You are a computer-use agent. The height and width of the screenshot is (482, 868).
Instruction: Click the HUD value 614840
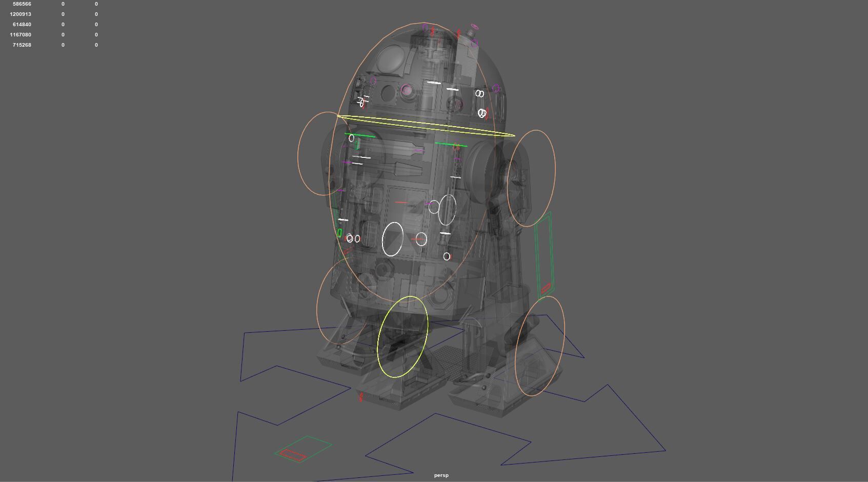(x=22, y=25)
